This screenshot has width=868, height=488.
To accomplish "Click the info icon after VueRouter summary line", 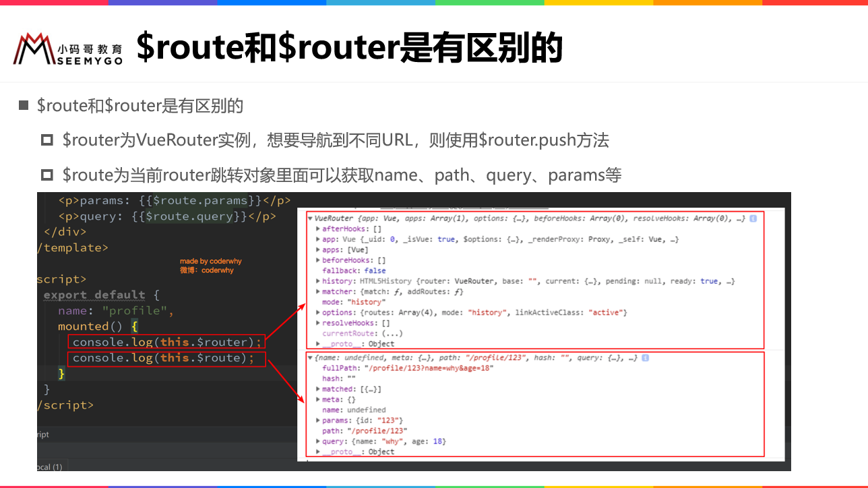I will [753, 218].
